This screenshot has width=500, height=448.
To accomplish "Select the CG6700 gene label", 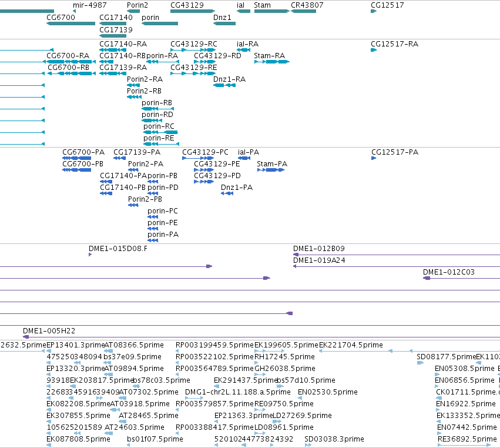I will point(61,18).
